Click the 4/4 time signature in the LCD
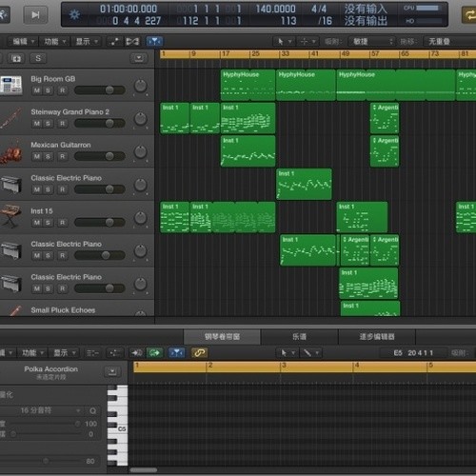 pyautogui.click(x=319, y=9)
